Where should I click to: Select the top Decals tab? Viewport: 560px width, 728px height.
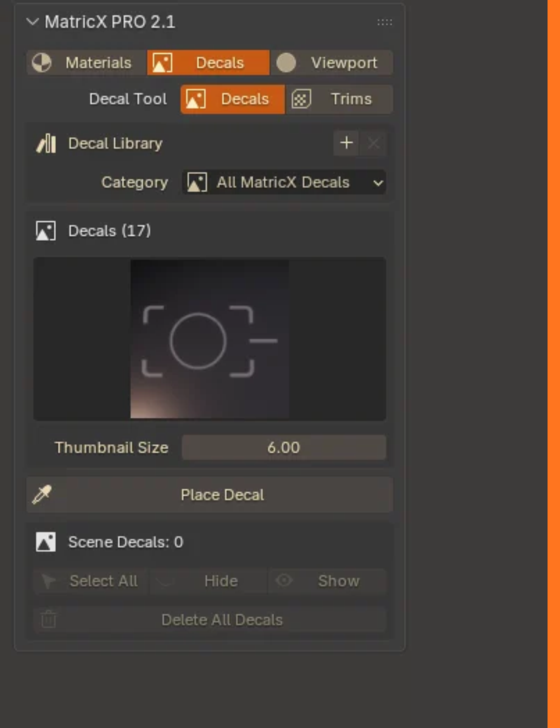(x=208, y=63)
